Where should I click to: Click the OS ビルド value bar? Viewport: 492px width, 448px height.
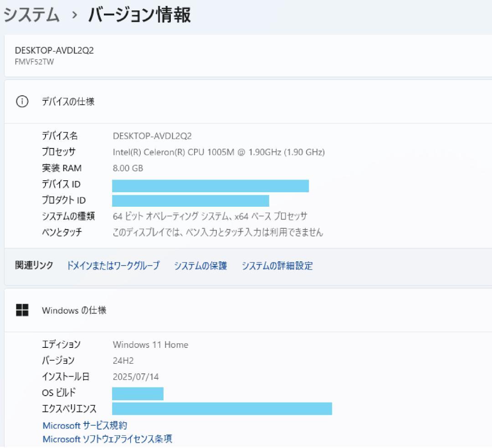click(x=138, y=393)
